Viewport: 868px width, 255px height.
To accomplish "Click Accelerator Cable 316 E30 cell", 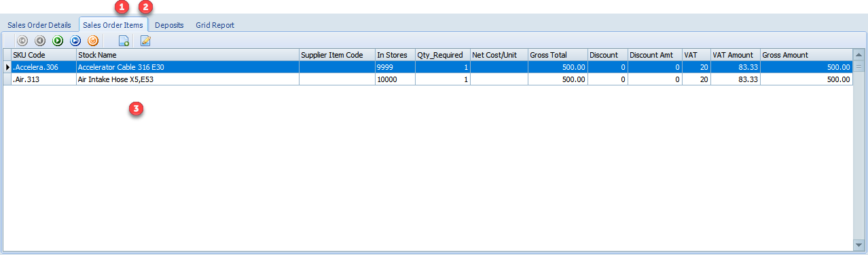I will 187,67.
